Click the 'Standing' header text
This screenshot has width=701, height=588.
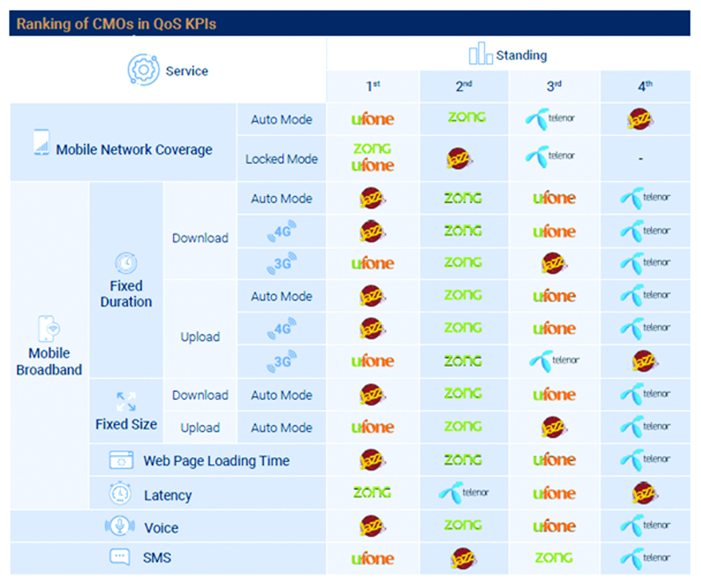coord(521,55)
